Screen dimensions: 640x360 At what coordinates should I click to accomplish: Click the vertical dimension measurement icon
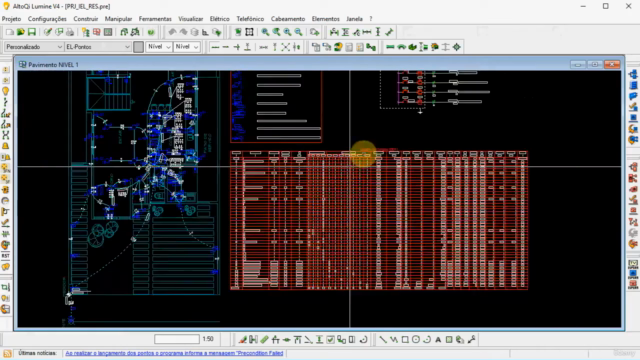tap(378, 32)
